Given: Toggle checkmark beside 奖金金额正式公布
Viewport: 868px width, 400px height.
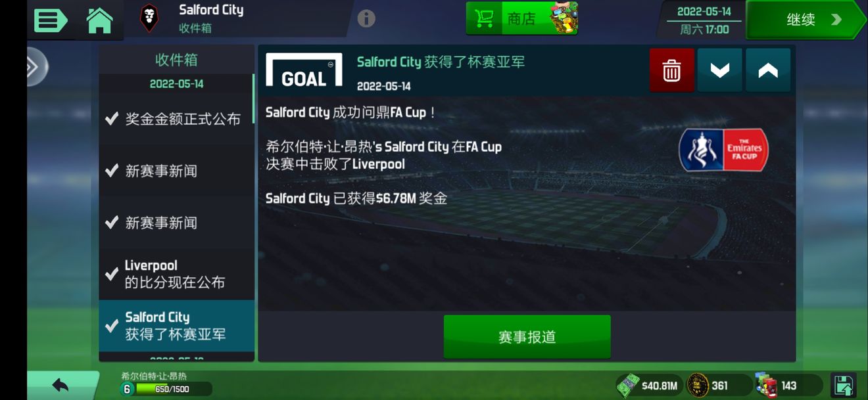Looking at the screenshot, I should coord(112,119).
